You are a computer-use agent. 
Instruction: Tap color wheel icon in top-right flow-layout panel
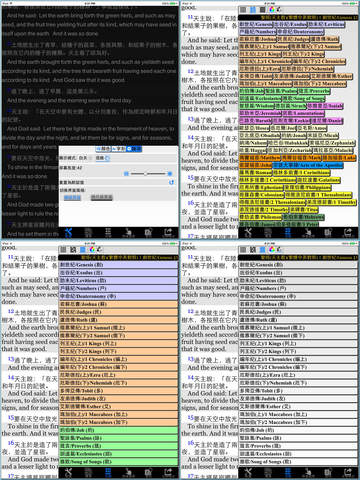272,10
